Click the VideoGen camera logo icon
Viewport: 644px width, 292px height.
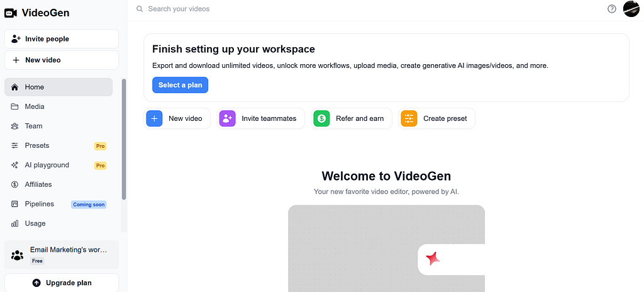point(11,13)
